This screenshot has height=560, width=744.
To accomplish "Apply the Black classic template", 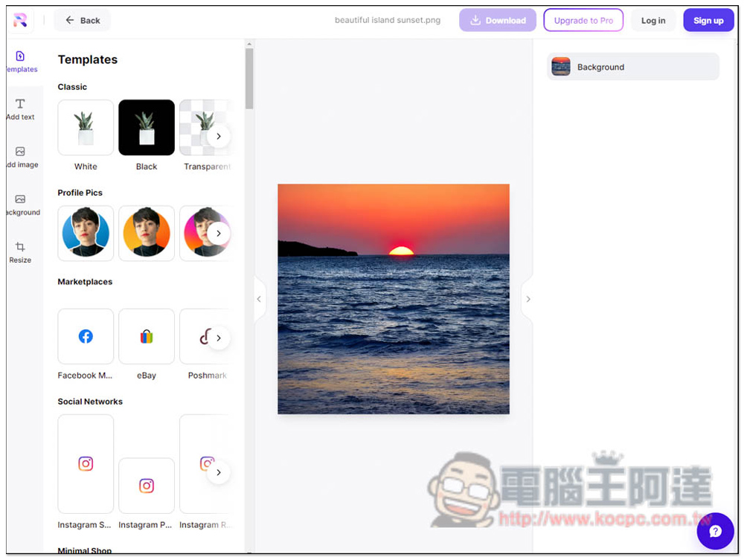I will pos(147,128).
